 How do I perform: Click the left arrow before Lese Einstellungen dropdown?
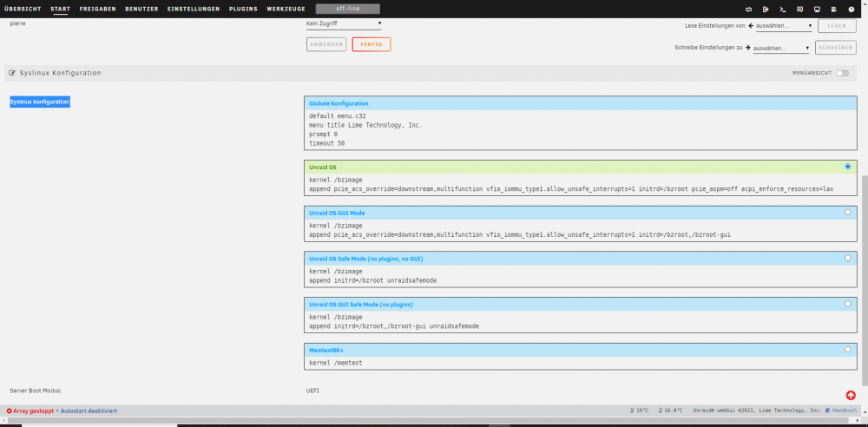751,25
